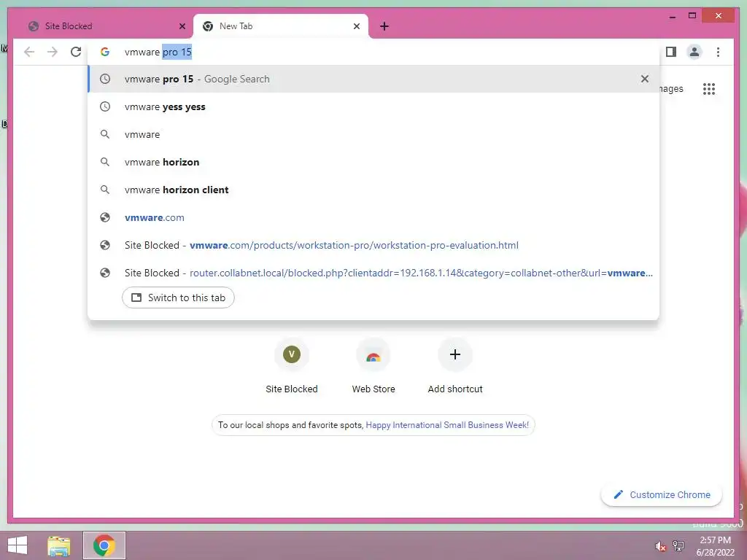Close the New Tab tab
This screenshot has height=560, width=747.
tap(356, 26)
